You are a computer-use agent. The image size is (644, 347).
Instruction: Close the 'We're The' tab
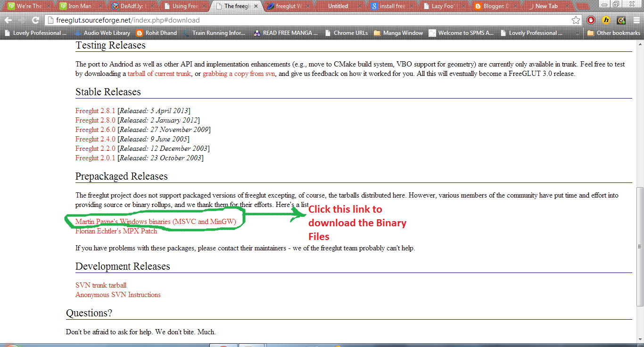[x=48, y=7]
